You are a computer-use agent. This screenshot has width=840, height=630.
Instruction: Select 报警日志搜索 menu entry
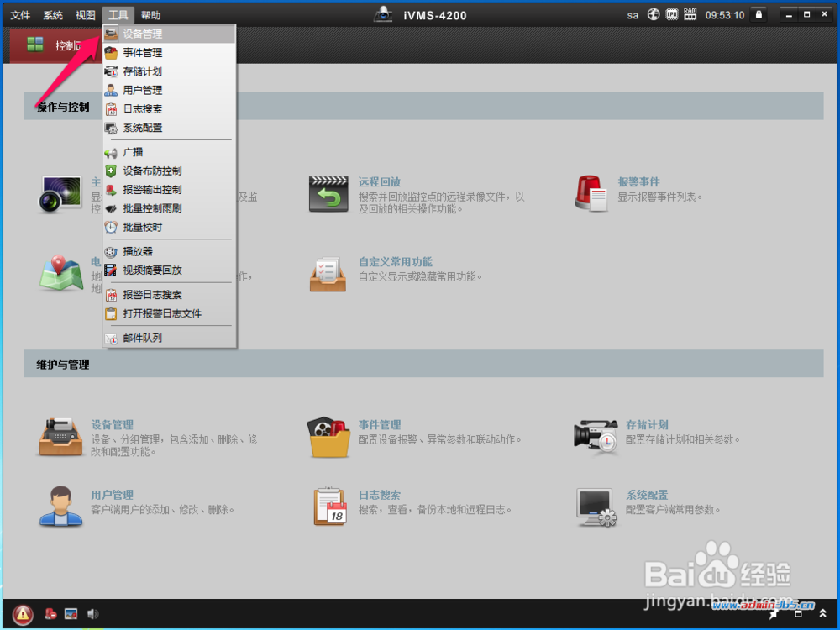pos(170,295)
